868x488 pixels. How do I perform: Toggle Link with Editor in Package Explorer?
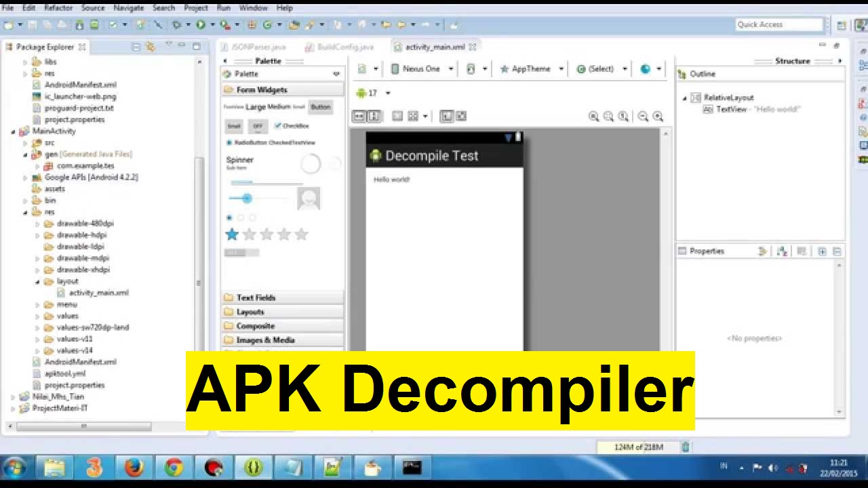pos(151,47)
